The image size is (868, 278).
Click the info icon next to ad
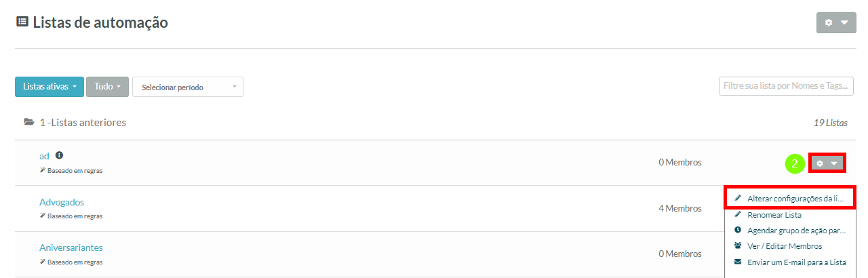[59, 155]
